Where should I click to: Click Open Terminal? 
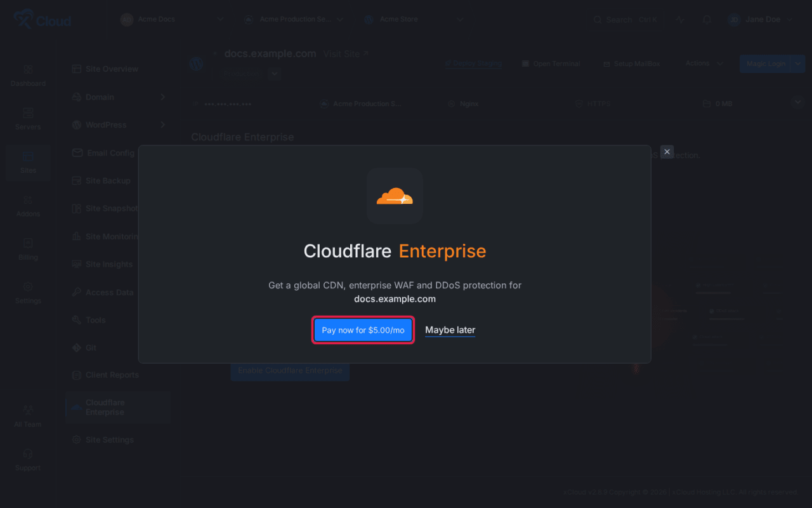tap(551, 63)
